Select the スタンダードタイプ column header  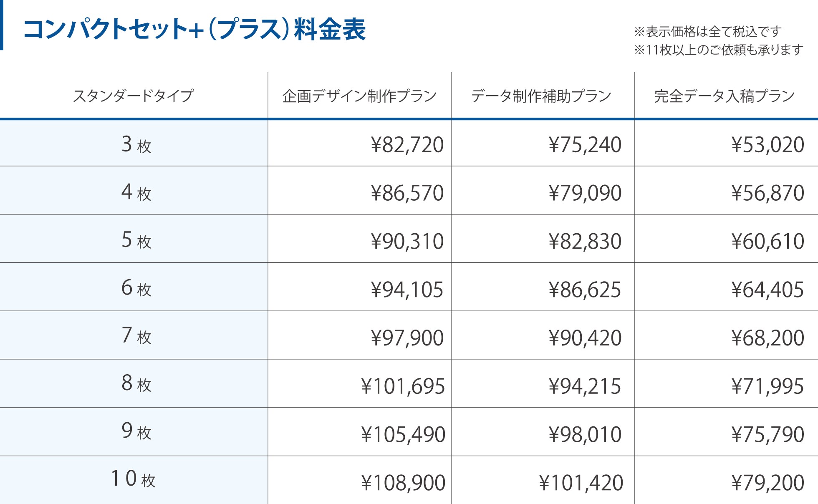pos(133,96)
